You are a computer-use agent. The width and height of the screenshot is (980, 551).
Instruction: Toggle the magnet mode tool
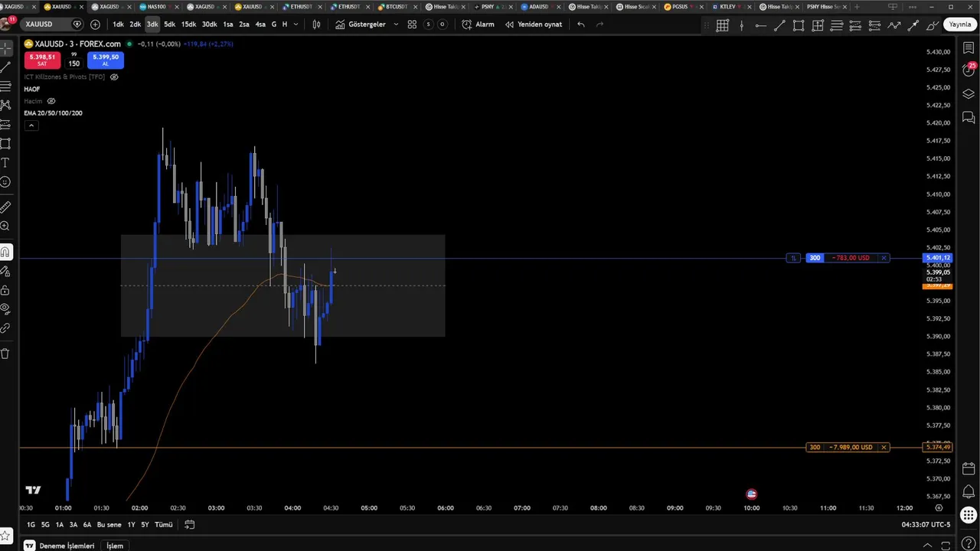click(x=5, y=252)
